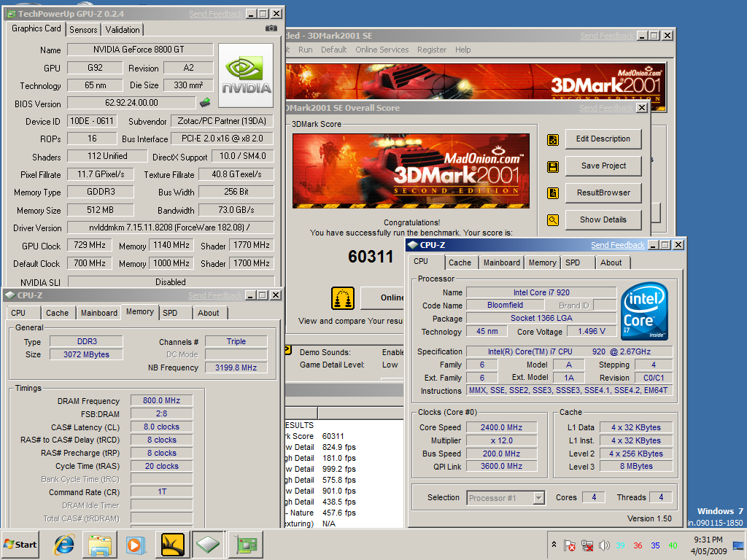Click the Edit Description button
747x560 pixels.
click(x=603, y=139)
